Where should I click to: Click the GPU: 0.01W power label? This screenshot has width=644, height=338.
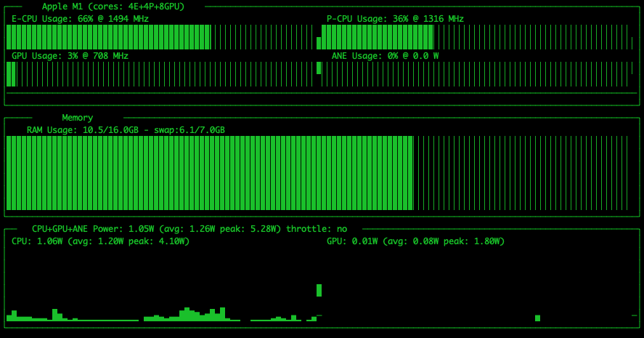[x=415, y=241]
